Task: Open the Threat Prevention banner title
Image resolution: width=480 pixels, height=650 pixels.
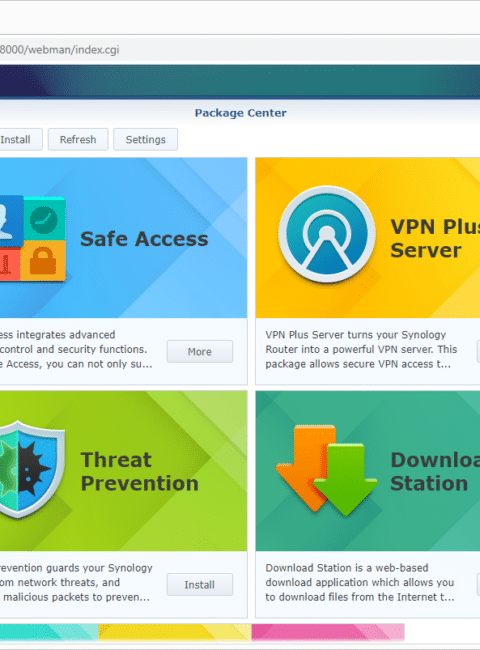Action: 140,472
